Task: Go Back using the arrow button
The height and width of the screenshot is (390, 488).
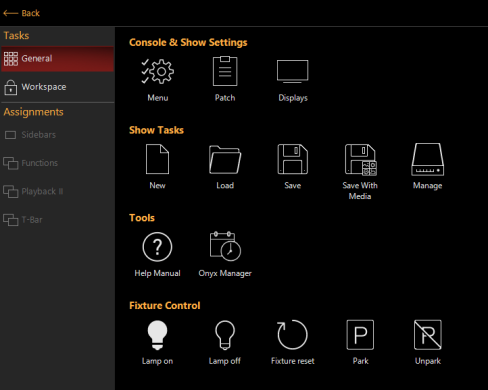Action: click(x=21, y=13)
